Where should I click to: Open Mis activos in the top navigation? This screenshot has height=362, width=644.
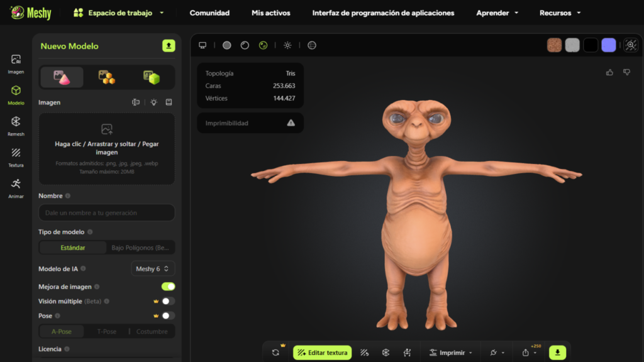click(x=270, y=13)
